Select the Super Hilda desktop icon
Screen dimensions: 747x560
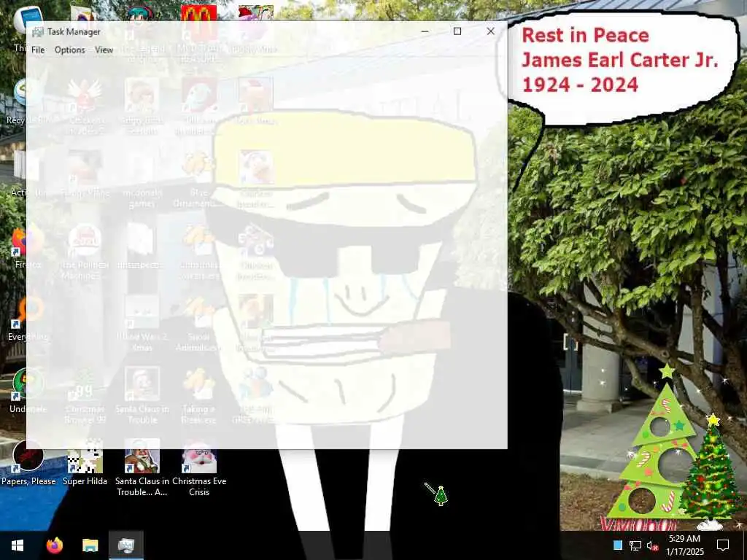click(85, 463)
